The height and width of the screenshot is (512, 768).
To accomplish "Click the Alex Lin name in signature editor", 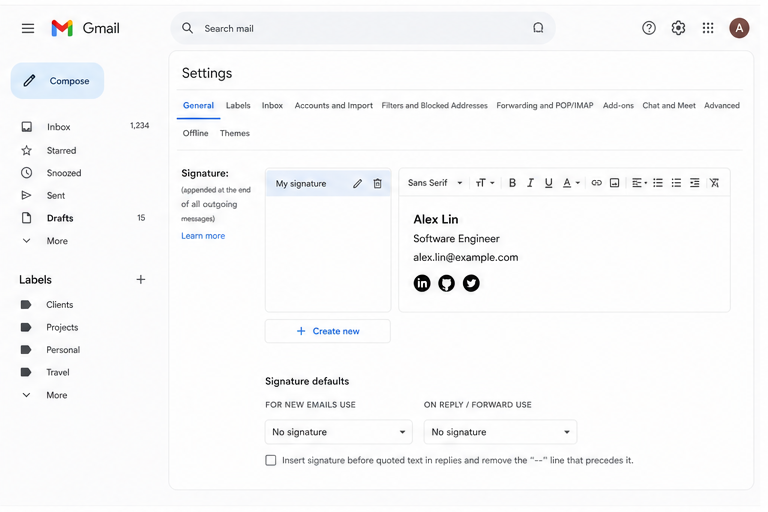I will 436,219.
